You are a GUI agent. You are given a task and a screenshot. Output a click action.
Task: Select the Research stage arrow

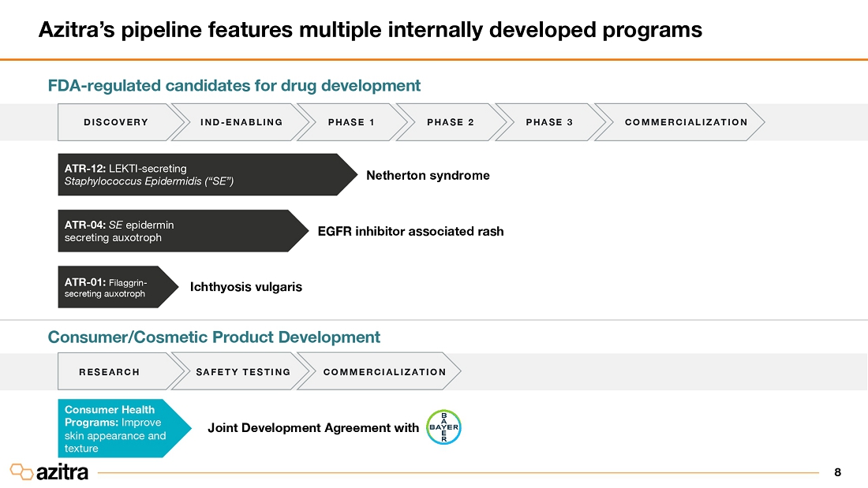(110, 371)
